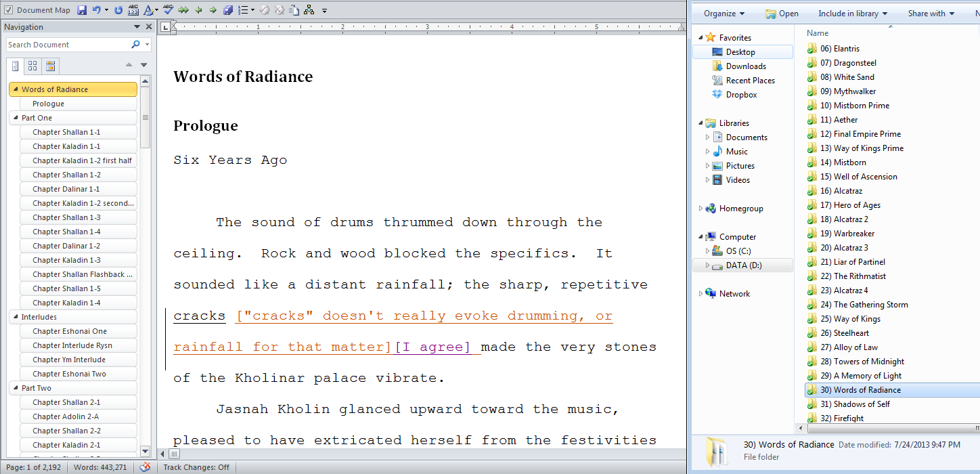Screen dimensions: 980x474
Task: Click the stacked blue windows icon
Action: pyautogui.click(x=228, y=10)
